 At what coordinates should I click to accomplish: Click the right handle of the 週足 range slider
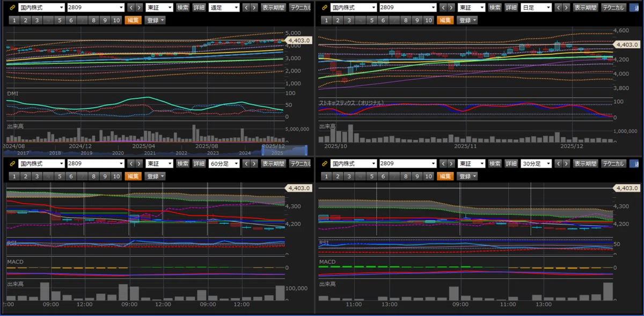pos(305,150)
